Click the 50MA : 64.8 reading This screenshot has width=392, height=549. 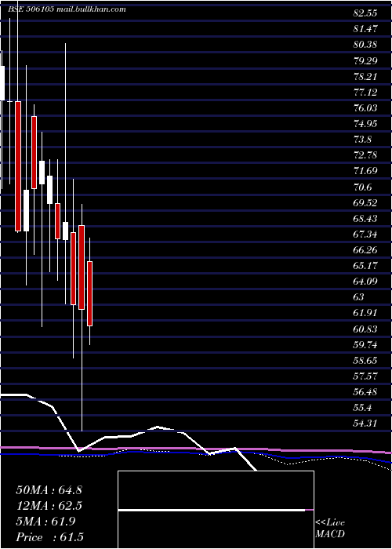click(x=49, y=490)
